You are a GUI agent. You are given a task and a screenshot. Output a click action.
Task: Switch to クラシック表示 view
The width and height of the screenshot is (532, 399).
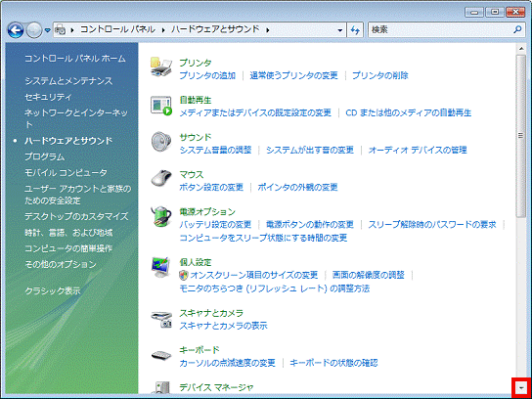(53, 290)
